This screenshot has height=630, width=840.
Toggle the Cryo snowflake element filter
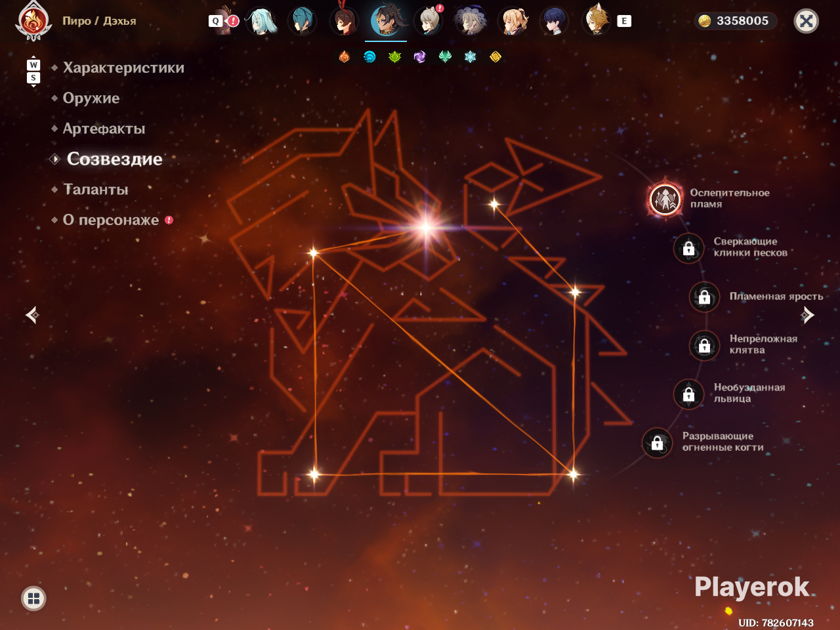coord(470,57)
